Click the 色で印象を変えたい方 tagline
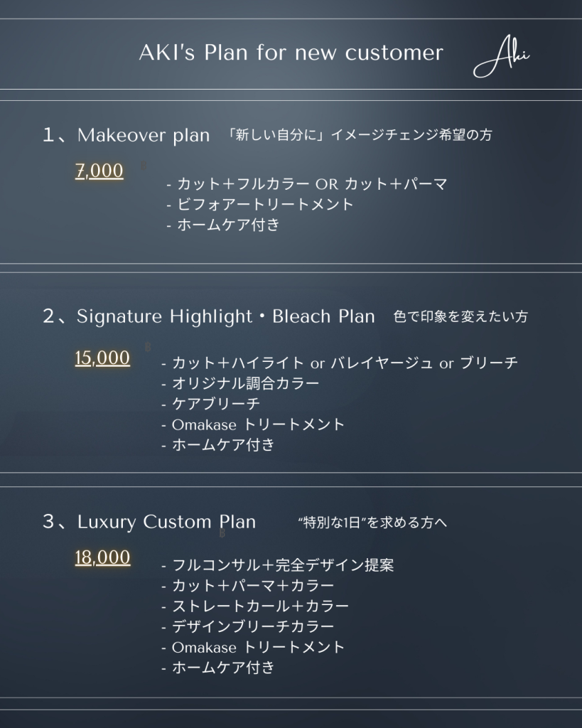The image size is (582, 728). click(460, 316)
